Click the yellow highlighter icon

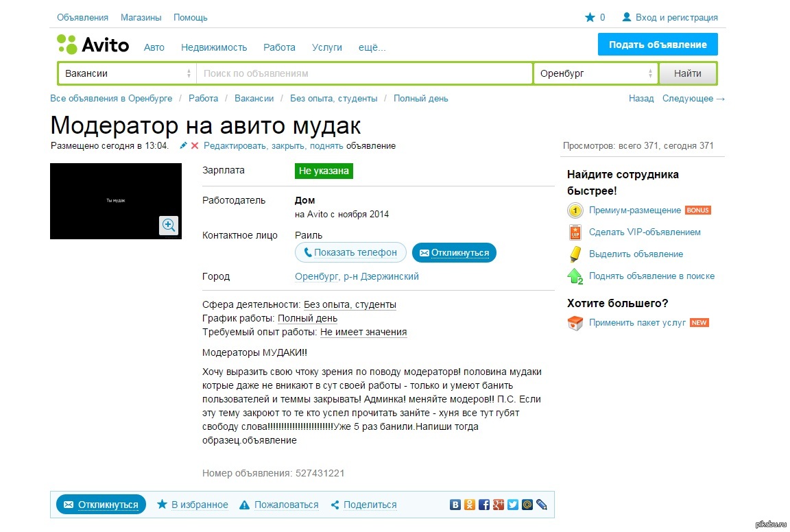[x=575, y=254]
